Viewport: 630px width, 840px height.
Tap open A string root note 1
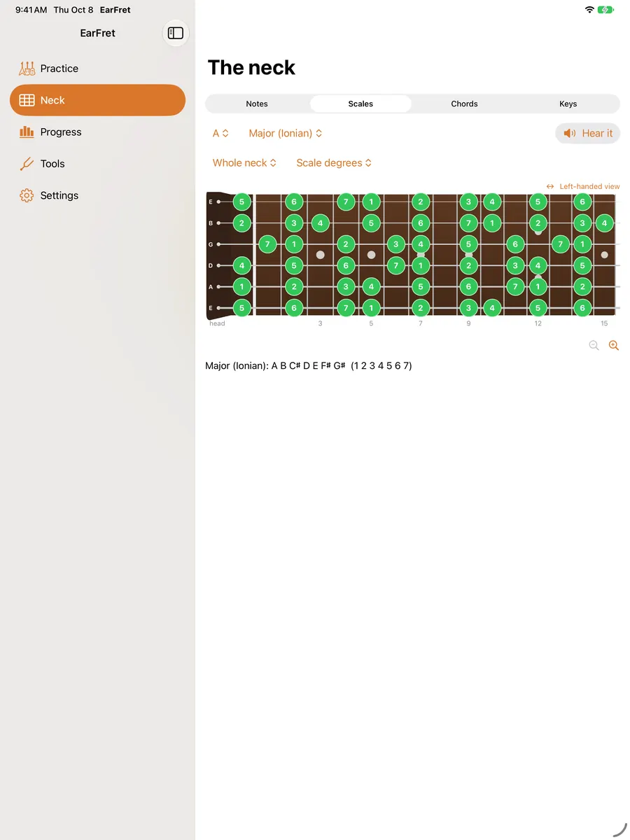(241, 286)
